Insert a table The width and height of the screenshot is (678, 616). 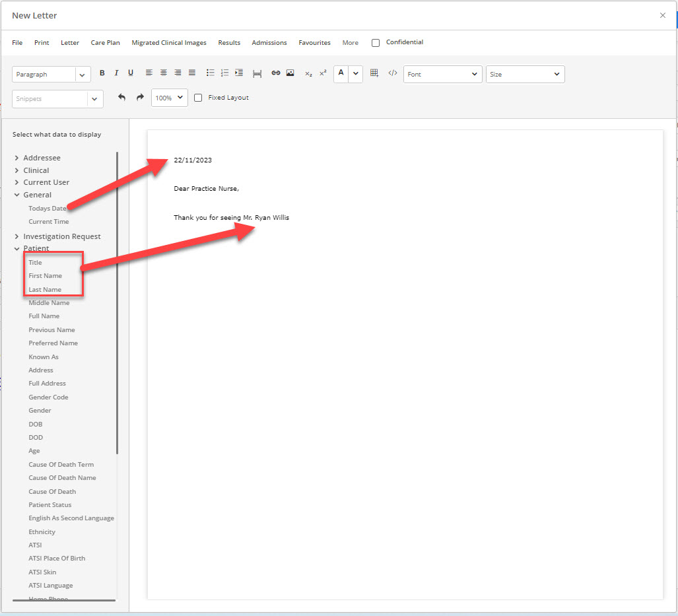(x=374, y=73)
